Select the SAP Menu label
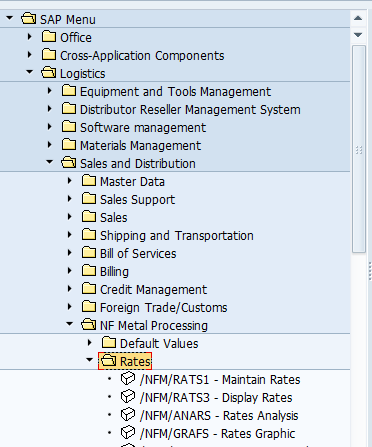This screenshot has height=447, width=372. click(68, 20)
